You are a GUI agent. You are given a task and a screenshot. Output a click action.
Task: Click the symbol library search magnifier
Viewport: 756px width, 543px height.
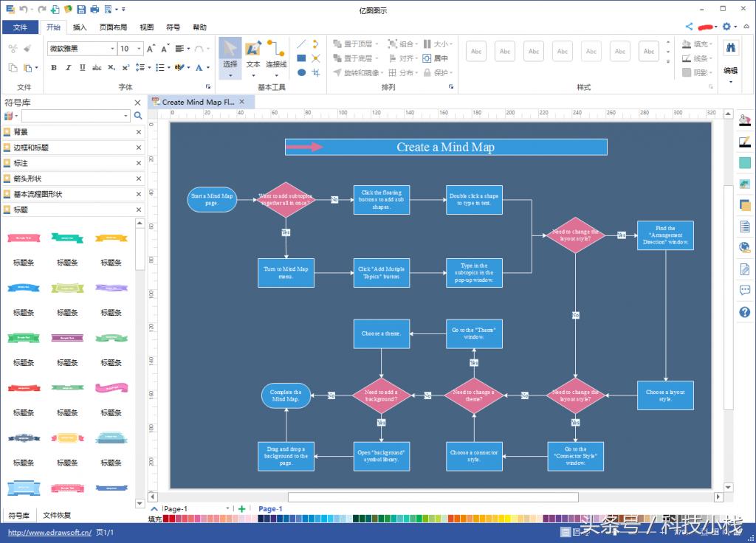(138, 116)
